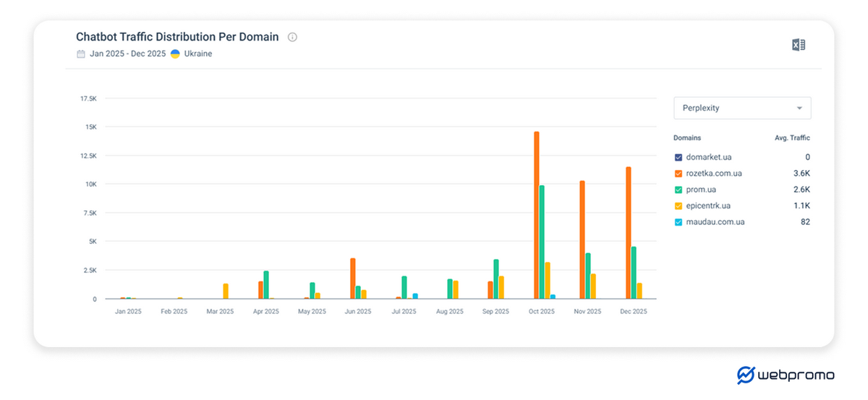Click the Jan 2025 - Dec 2025 date range
Image resolution: width=868 pixels, height=400 pixels.
[127, 54]
